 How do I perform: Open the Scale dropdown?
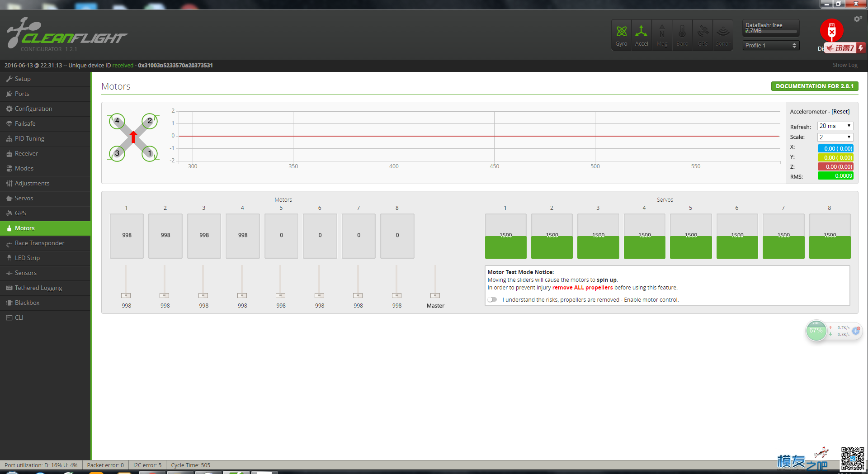click(835, 137)
